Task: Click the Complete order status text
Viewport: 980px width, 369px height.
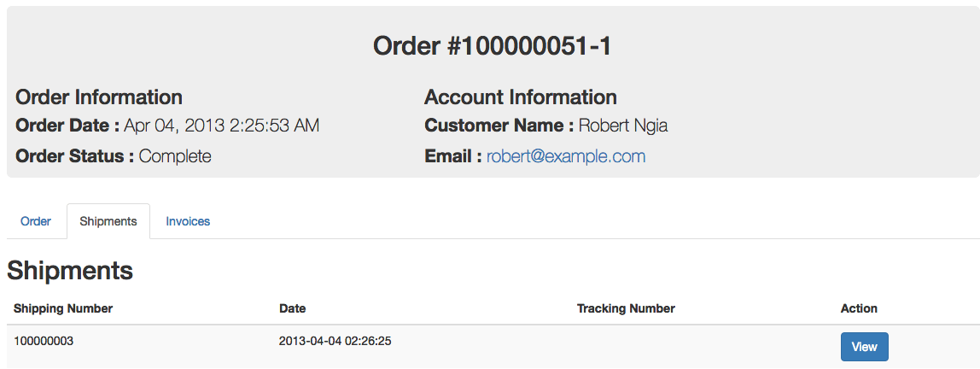Action: [x=175, y=156]
